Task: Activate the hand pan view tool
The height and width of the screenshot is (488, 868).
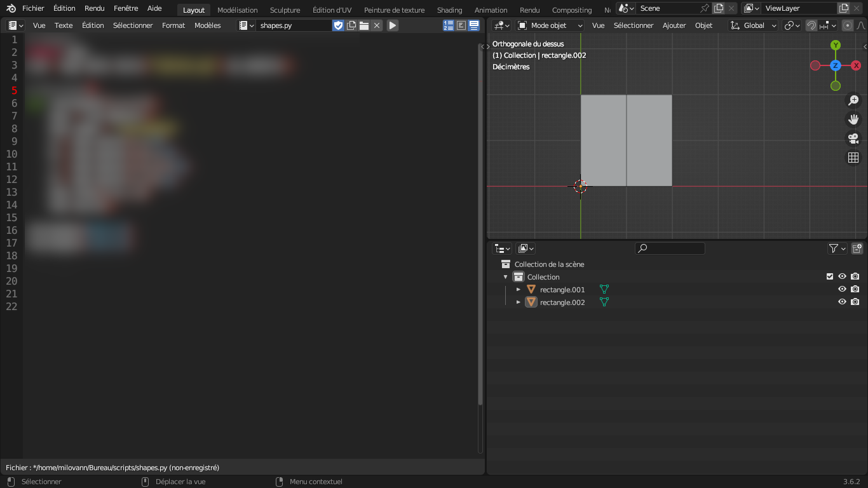Action: [x=853, y=119]
